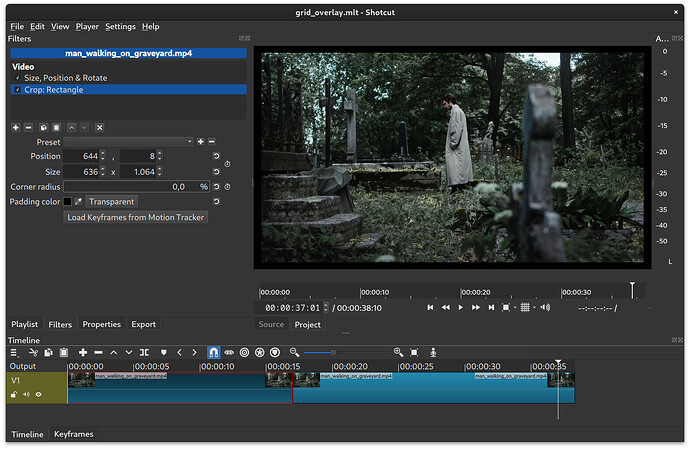
Task: Open the View menu
Action: coord(60,26)
